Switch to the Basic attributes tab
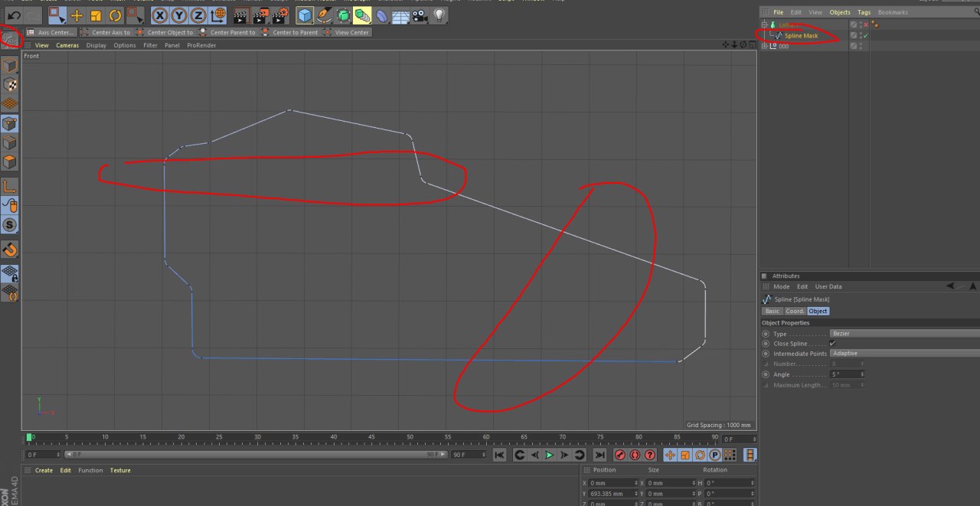980x506 pixels. click(772, 311)
